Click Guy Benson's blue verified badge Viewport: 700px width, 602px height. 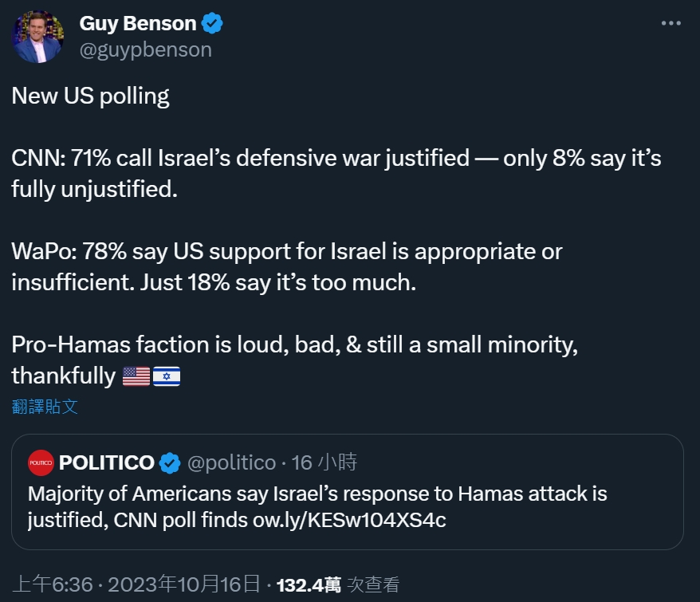(212, 24)
